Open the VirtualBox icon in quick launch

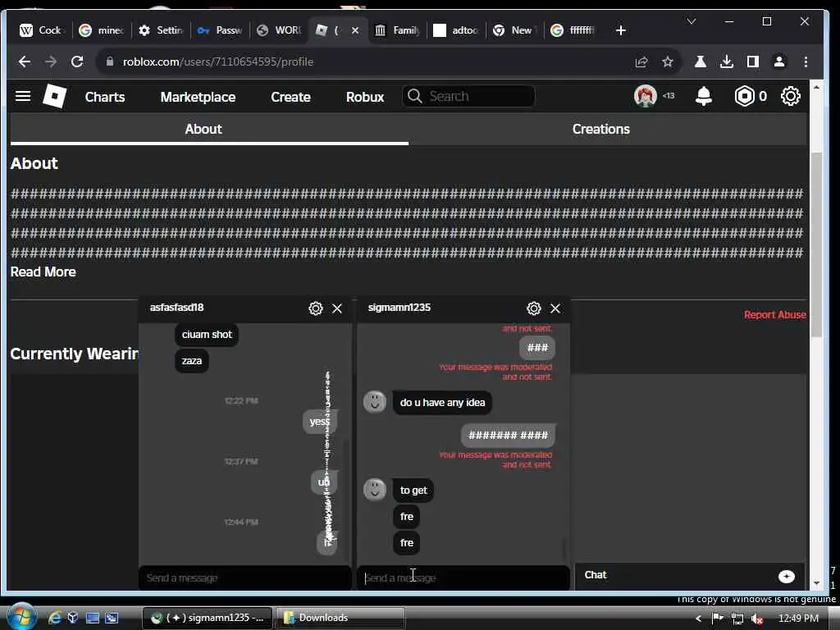tap(73, 618)
